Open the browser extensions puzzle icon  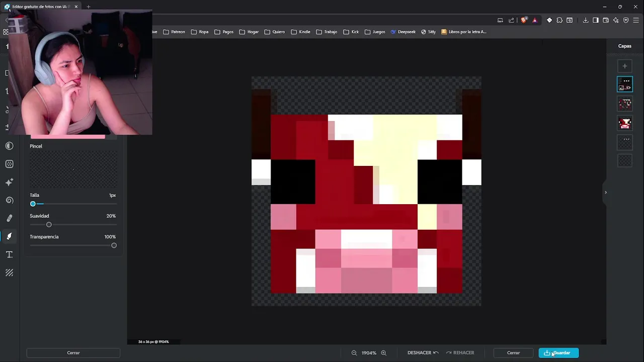tap(559, 20)
